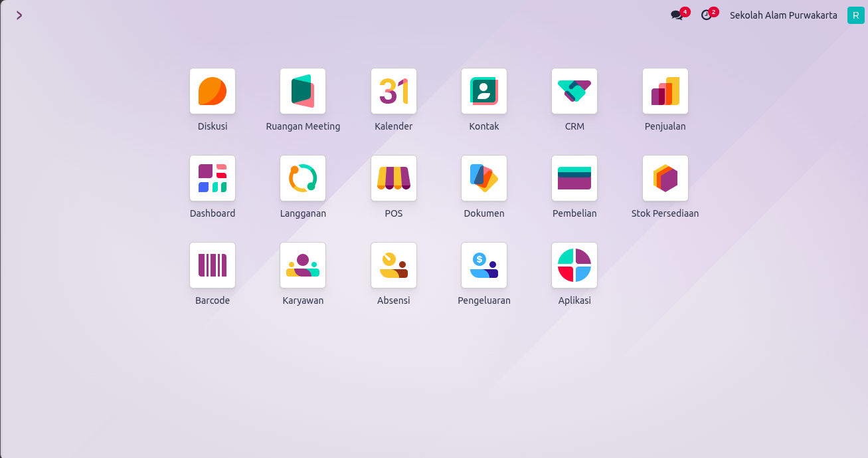This screenshot has height=458, width=868.
Task: Open the Barcode app
Action: tap(213, 265)
